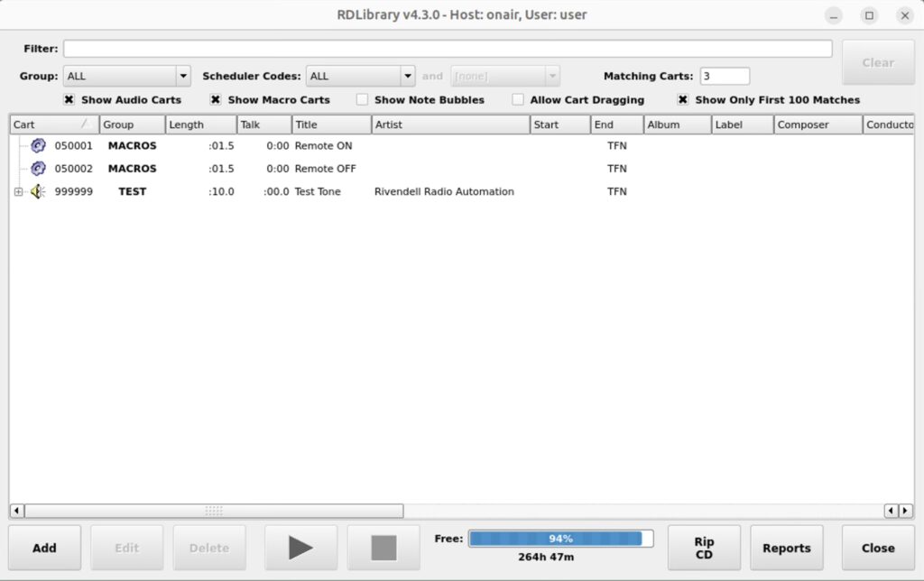The width and height of the screenshot is (924, 581).
Task: Click the Add button
Action: 44,548
